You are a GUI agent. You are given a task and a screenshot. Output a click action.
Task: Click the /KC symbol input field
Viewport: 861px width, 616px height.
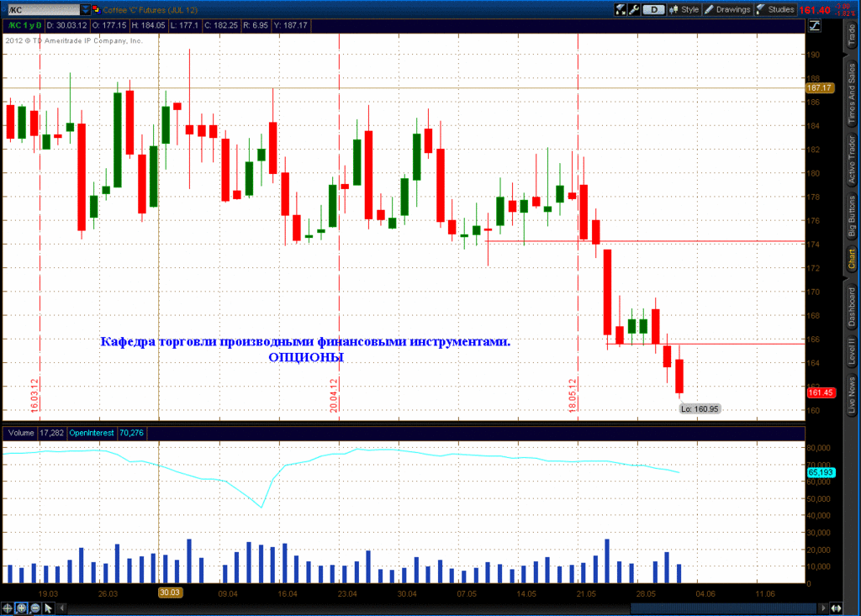[44, 10]
